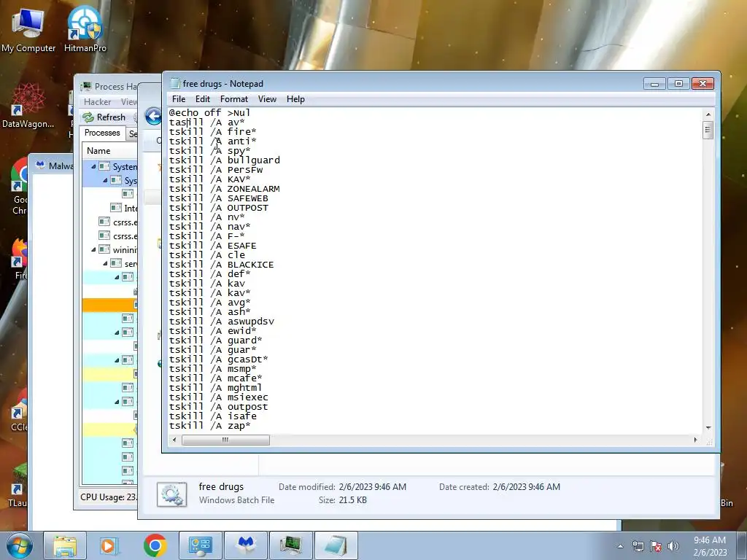Switch to Malwarebytes taskbar button

[x=246, y=545]
